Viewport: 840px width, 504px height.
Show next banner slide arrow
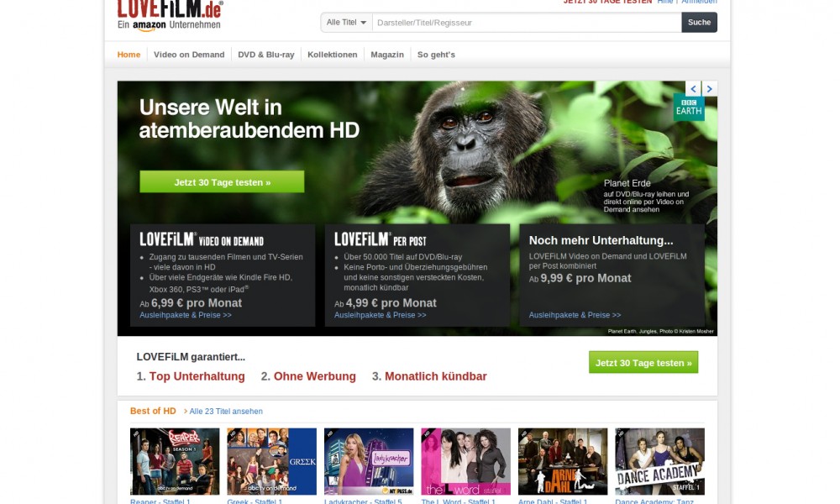click(x=709, y=89)
